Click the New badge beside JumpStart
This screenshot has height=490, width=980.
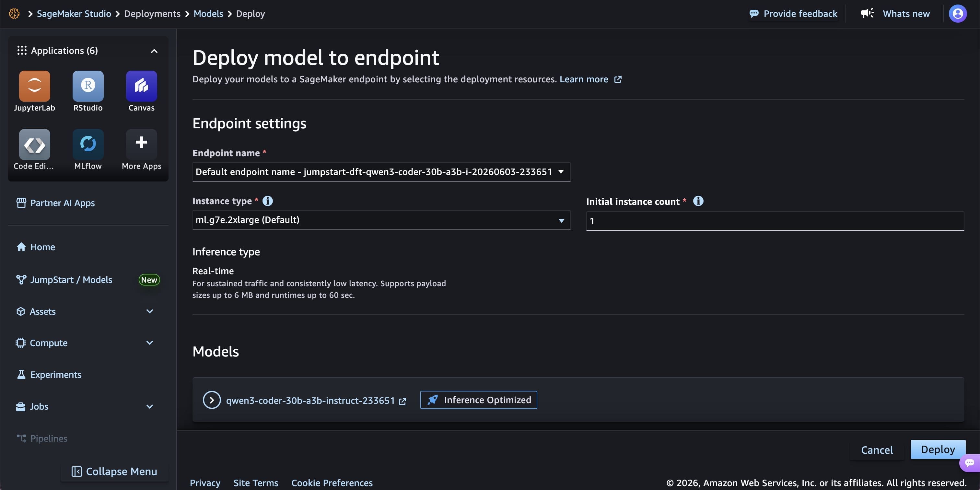click(149, 280)
